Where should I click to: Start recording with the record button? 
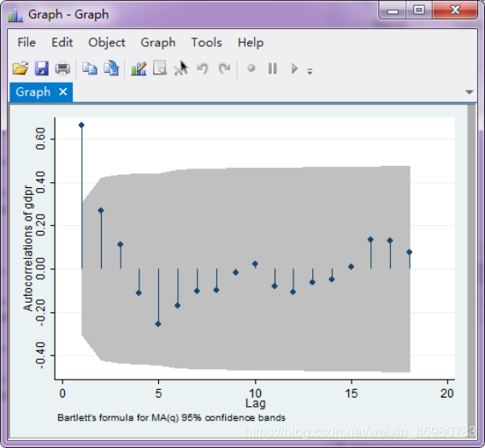pyautogui.click(x=251, y=68)
